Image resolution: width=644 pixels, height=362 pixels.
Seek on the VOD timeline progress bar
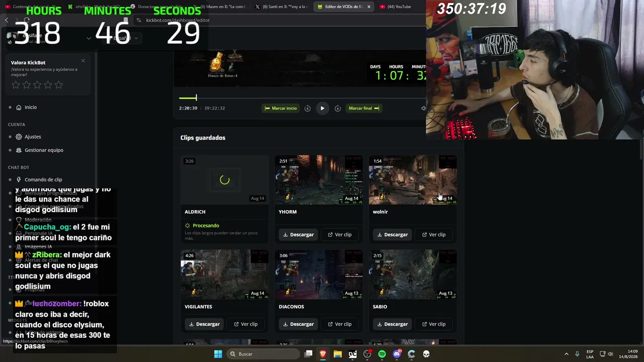pyautogui.click(x=302, y=98)
